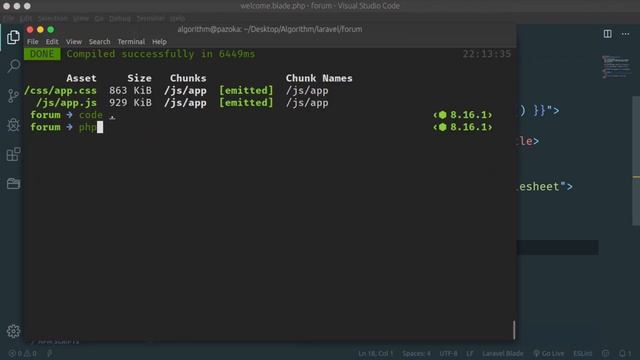The width and height of the screenshot is (640, 360).
Task: Open the Terminal menu in terminal window
Action: pyautogui.click(x=131, y=42)
